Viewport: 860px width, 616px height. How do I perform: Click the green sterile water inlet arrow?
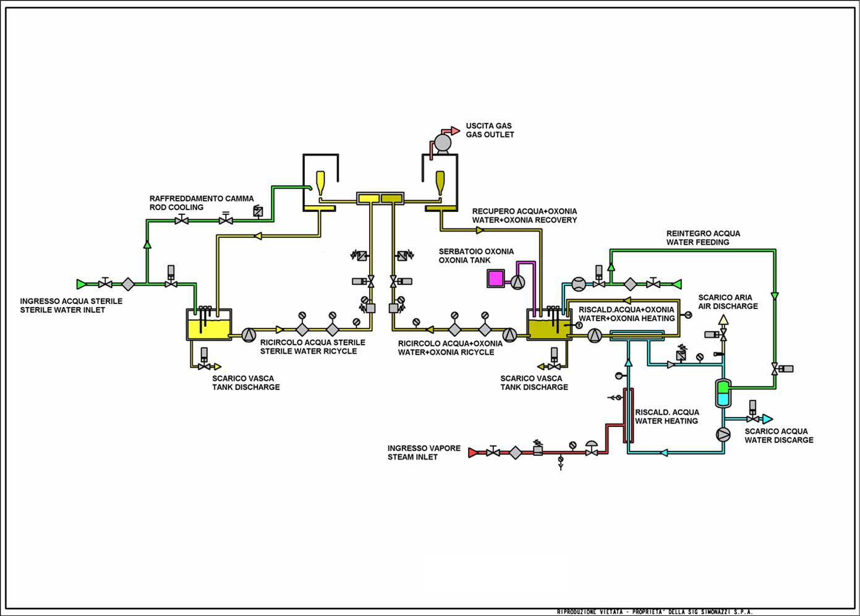[x=81, y=284]
